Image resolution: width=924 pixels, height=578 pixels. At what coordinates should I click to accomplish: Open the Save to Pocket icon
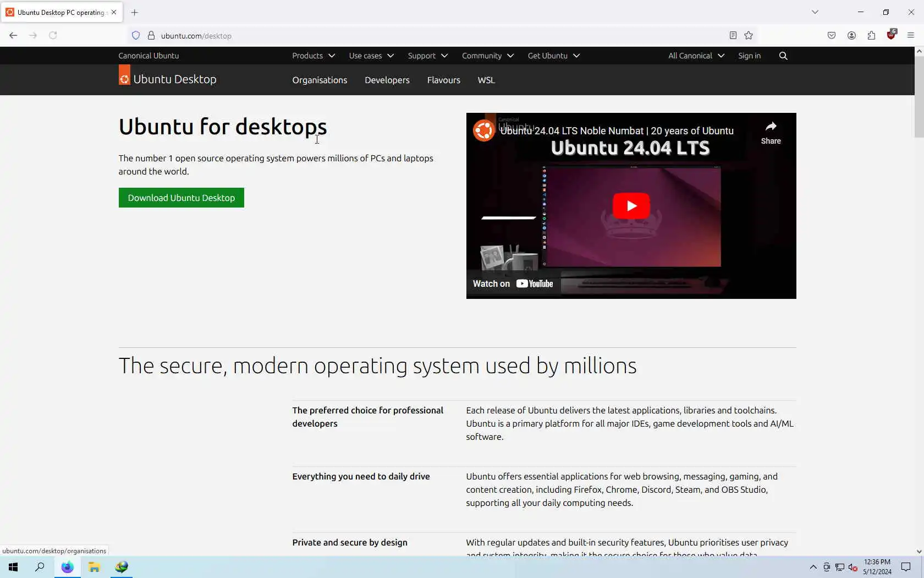pos(832,36)
